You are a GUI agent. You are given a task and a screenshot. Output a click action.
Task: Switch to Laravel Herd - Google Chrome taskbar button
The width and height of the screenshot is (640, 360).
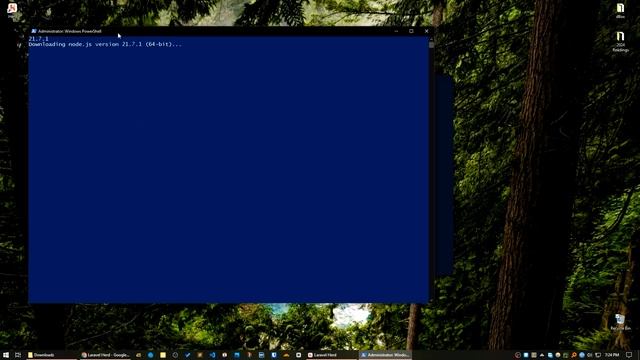(x=105, y=355)
